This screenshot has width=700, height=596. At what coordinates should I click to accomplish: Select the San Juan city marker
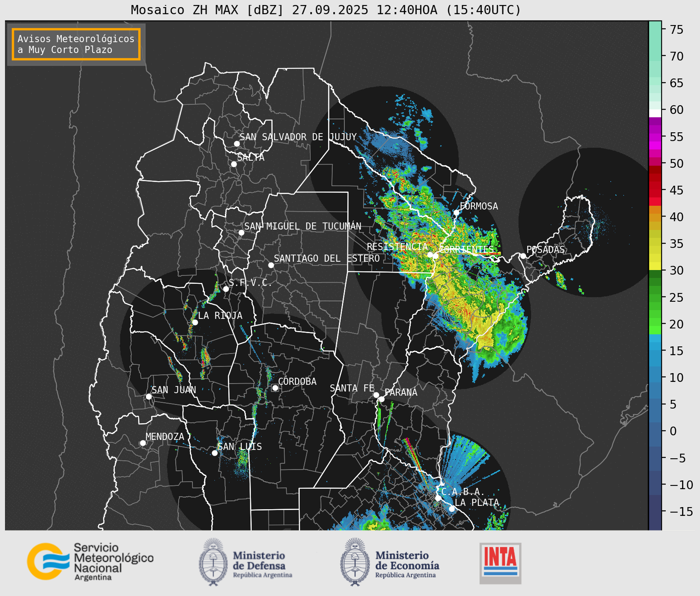tap(149, 396)
